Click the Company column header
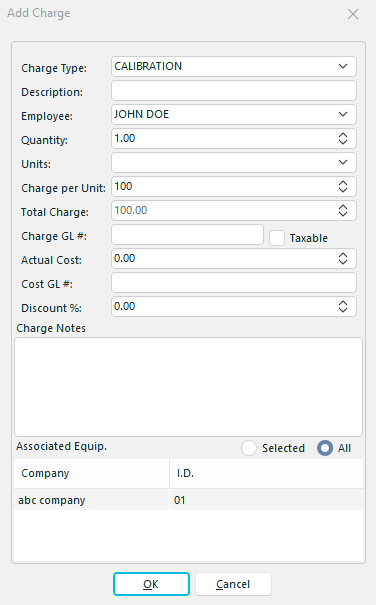The width and height of the screenshot is (376, 605). click(x=91, y=473)
